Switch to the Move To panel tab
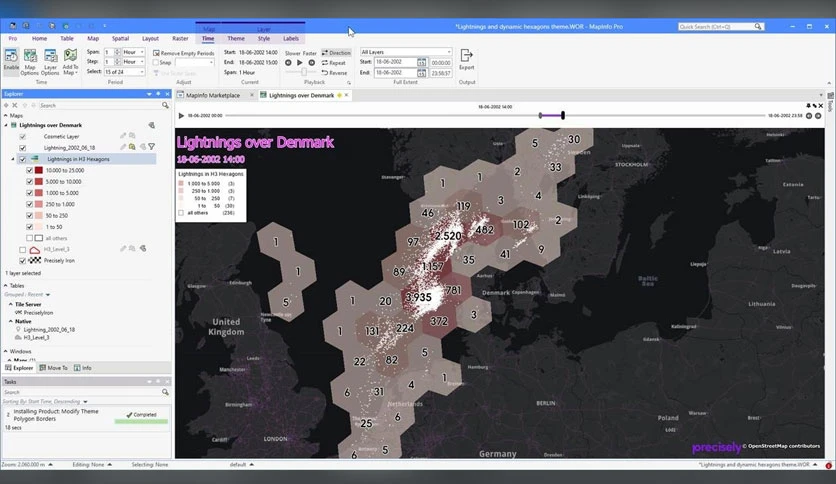Viewport: 836px width, 484px height. 53,368
